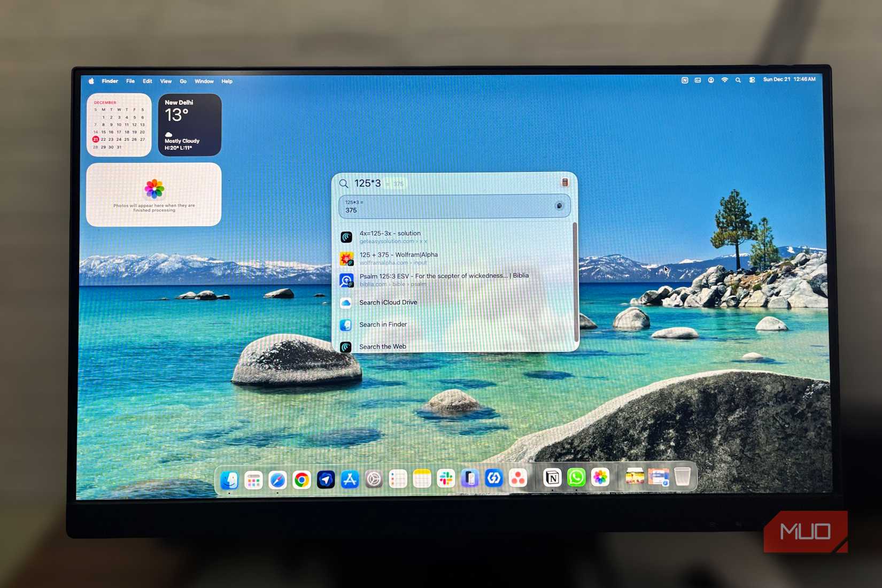Open the Photos widget on desktop
Screen dimensions: 882x588
[x=154, y=195]
